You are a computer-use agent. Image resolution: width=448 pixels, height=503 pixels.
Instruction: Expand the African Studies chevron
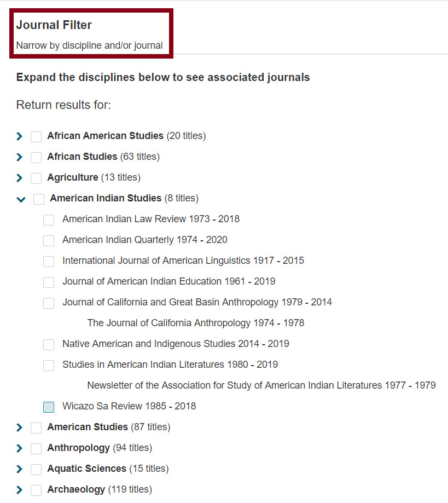click(20, 157)
